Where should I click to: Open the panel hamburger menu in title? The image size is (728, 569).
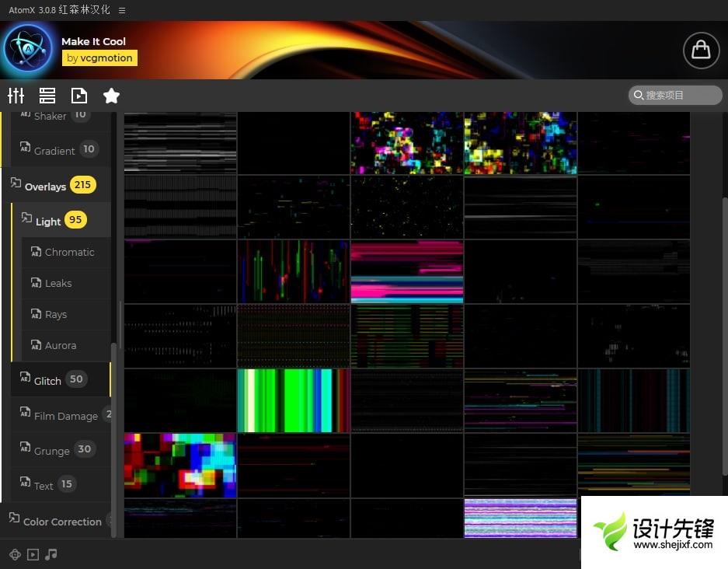[x=122, y=10]
